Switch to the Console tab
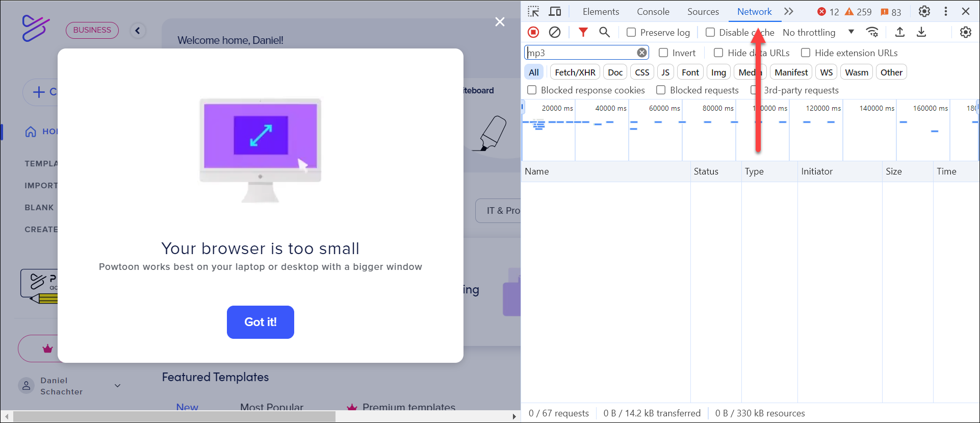This screenshot has width=980, height=423. coord(653,11)
